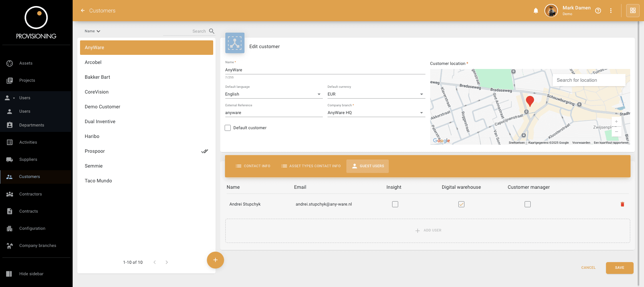Switch to the Contact Info tab
The height and width of the screenshot is (287, 644).
(x=253, y=166)
